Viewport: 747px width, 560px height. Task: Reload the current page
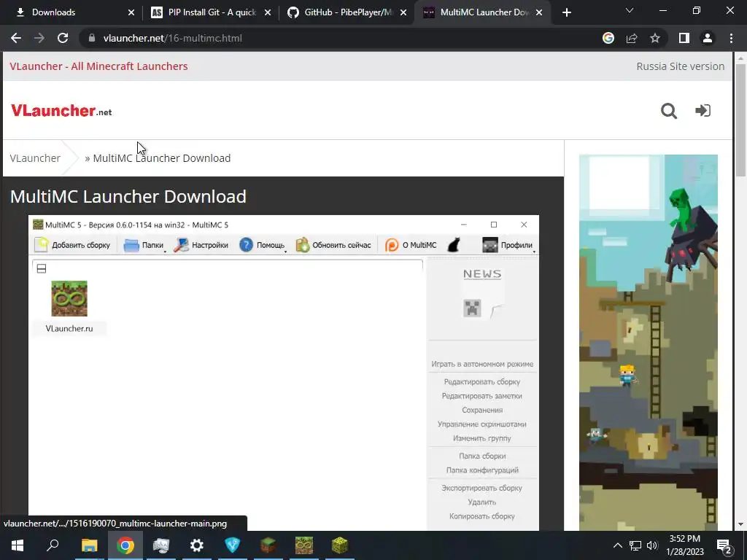click(63, 38)
